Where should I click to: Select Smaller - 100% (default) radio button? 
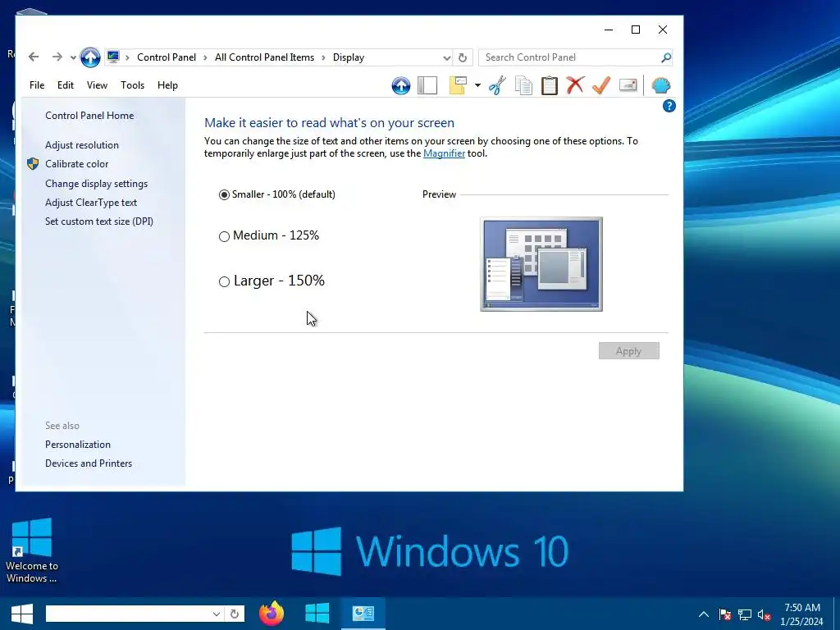pos(224,194)
